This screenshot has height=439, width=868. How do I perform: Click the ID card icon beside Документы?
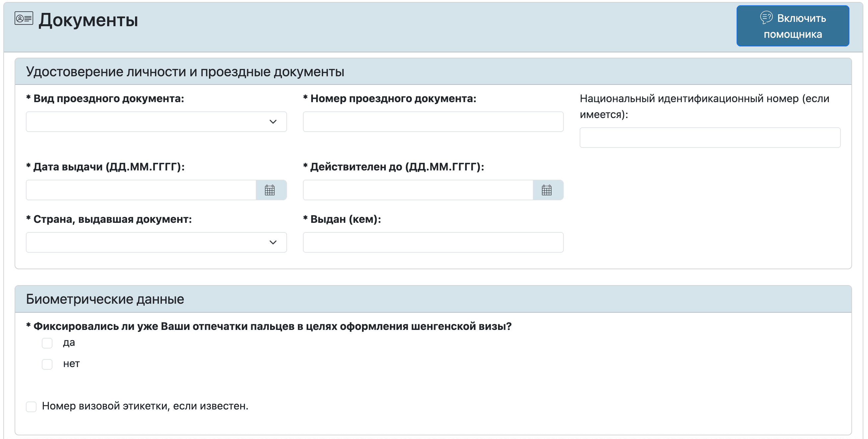click(24, 18)
